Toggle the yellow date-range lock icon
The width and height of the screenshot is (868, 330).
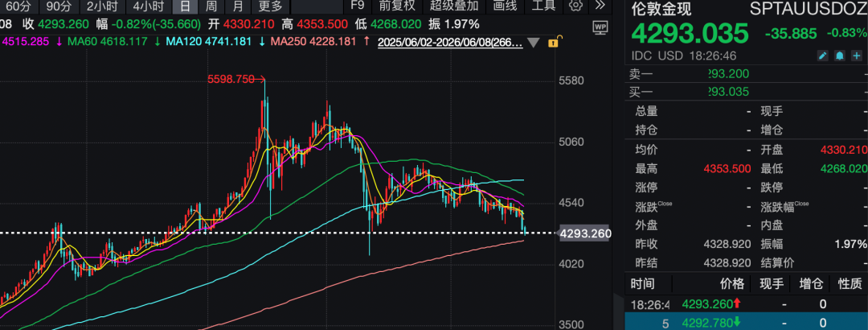coord(553,42)
